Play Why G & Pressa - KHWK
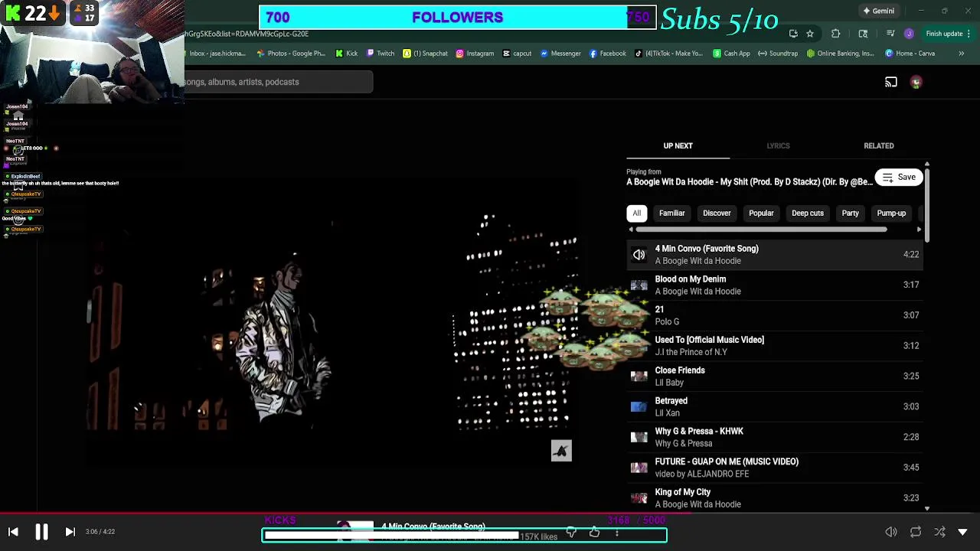The width and height of the screenshot is (980, 551). (x=774, y=437)
